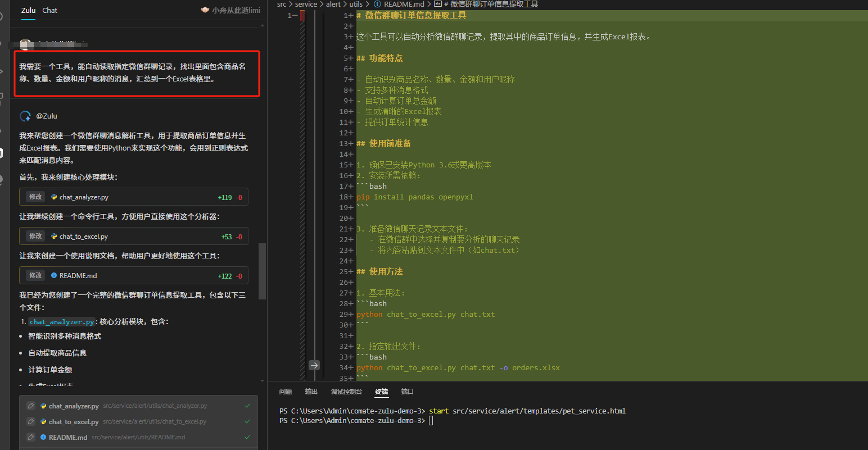Viewport: 868px width, 450px height.
Task: Click the @Zulu assistant avatar icon
Action: [25, 116]
